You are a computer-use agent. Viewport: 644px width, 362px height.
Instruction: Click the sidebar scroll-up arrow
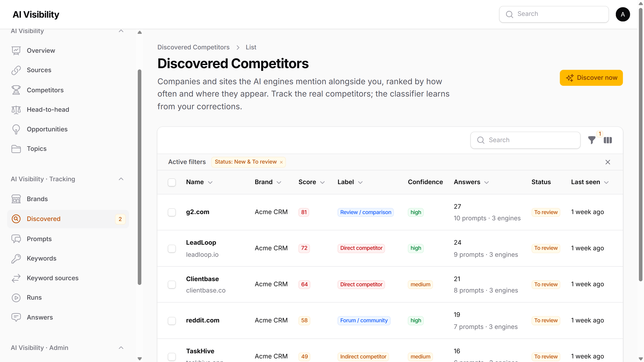pyautogui.click(x=140, y=32)
